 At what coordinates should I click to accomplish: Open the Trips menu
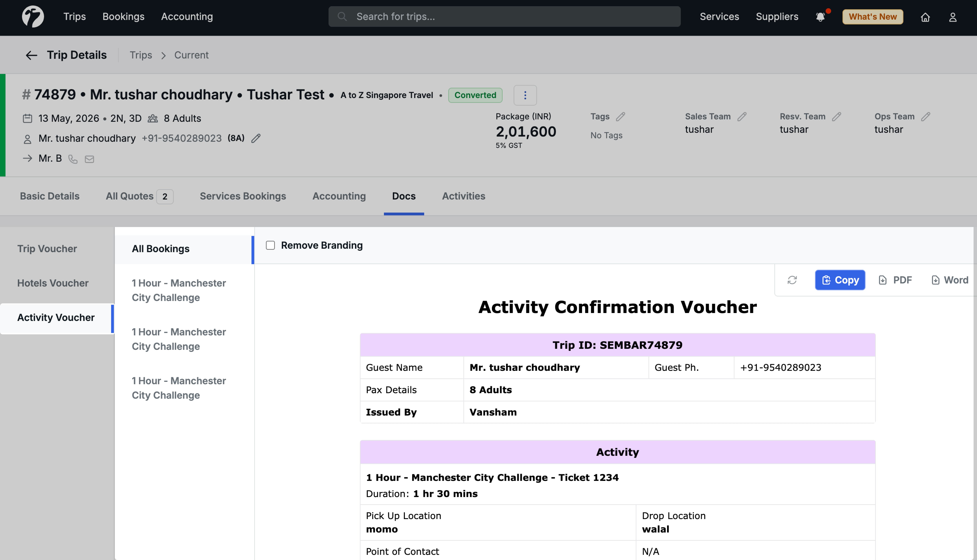coord(75,17)
